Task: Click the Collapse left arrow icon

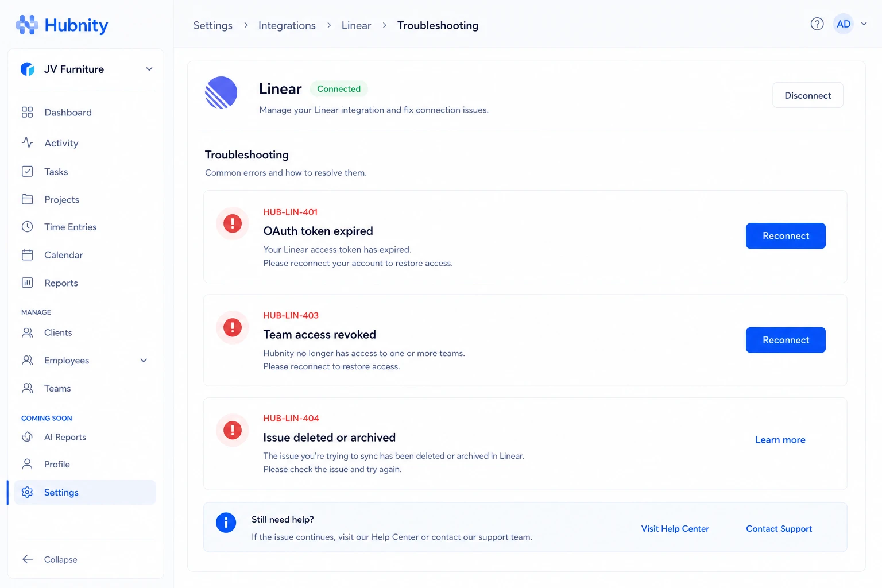Action: pyautogui.click(x=27, y=559)
